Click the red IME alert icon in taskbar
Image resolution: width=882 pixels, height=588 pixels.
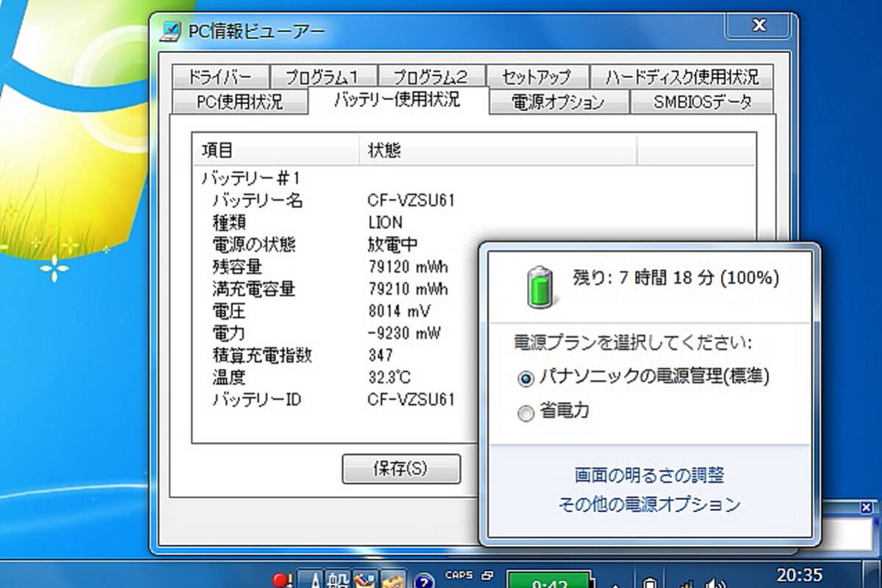pos(282,581)
